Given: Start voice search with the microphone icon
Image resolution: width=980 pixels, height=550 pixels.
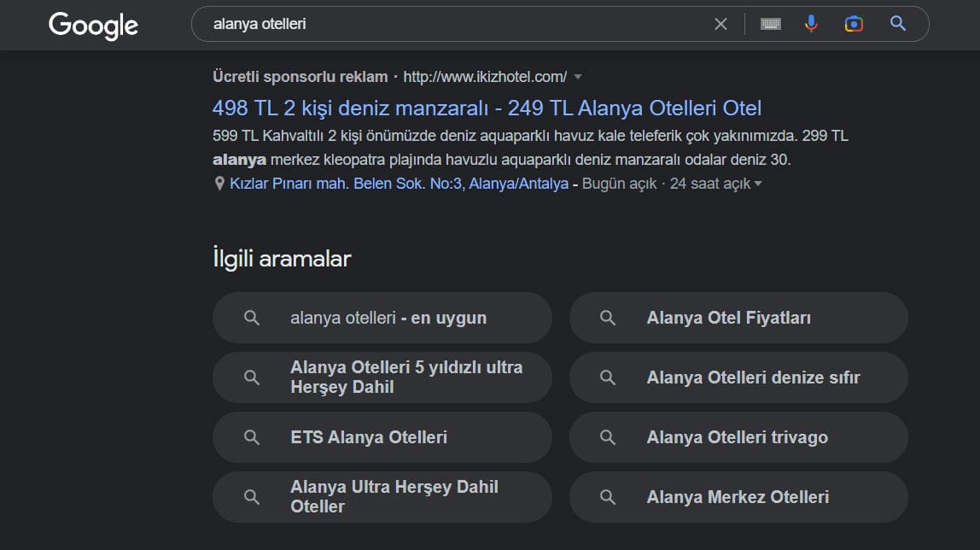Looking at the screenshot, I should pyautogui.click(x=811, y=24).
